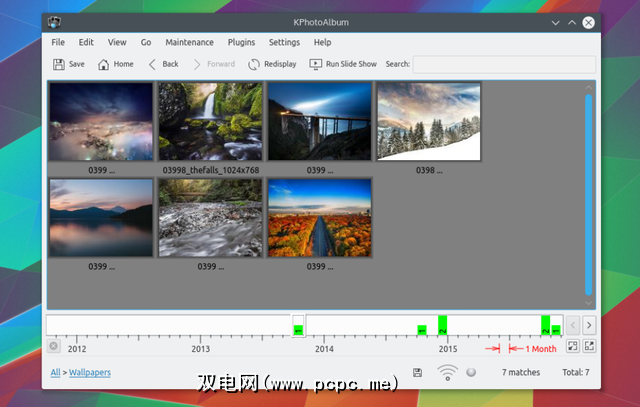Open the Maintenance menu
Screen dimensions: 640x407
(x=189, y=42)
